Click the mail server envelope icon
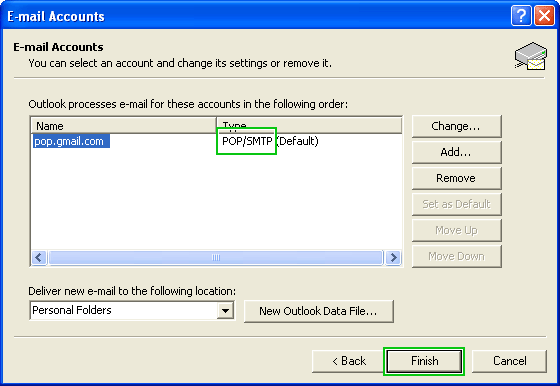This screenshot has width=560, height=386. point(531,56)
